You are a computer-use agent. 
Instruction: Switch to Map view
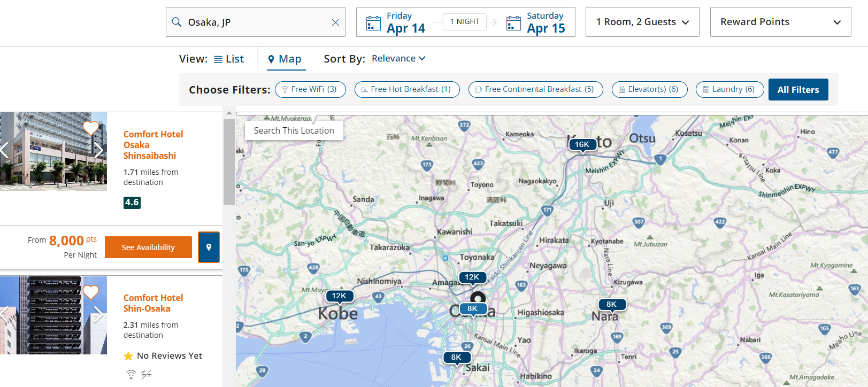(x=285, y=59)
